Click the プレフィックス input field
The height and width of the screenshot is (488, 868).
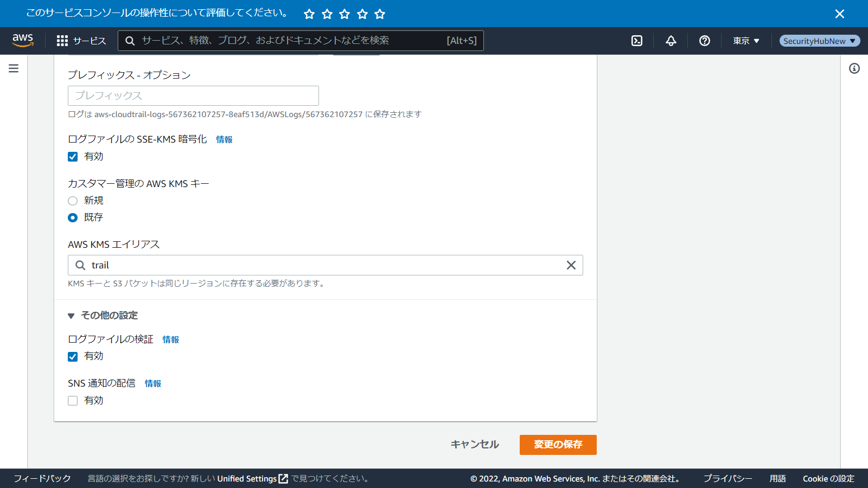[x=193, y=96]
